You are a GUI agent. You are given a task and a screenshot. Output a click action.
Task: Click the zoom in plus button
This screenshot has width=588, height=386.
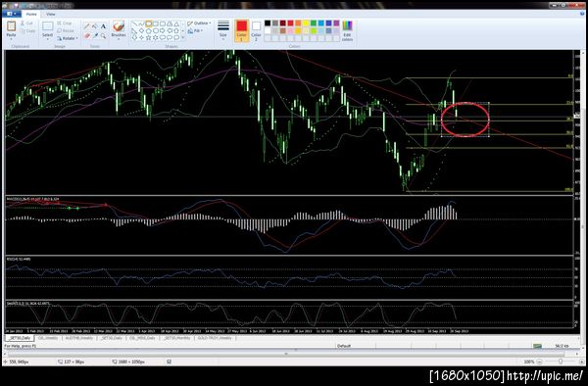click(581, 362)
